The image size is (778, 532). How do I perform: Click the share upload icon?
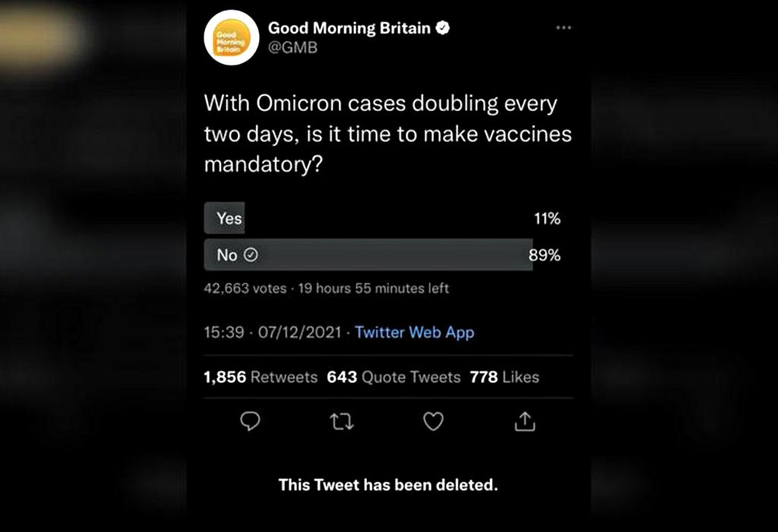click(x=525, y=422)
